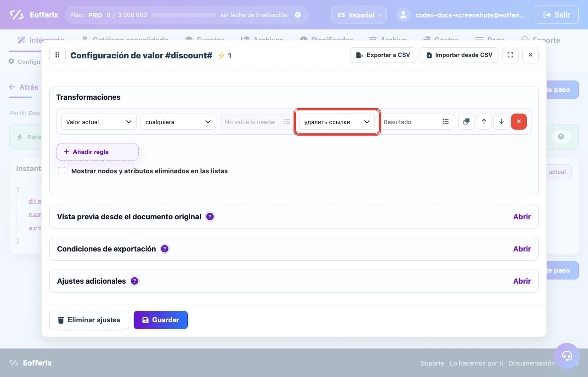Expand Ajustes adicionales with Abrir
The height and width of the screenshot is (377, 588).
[x=522, y=281]
